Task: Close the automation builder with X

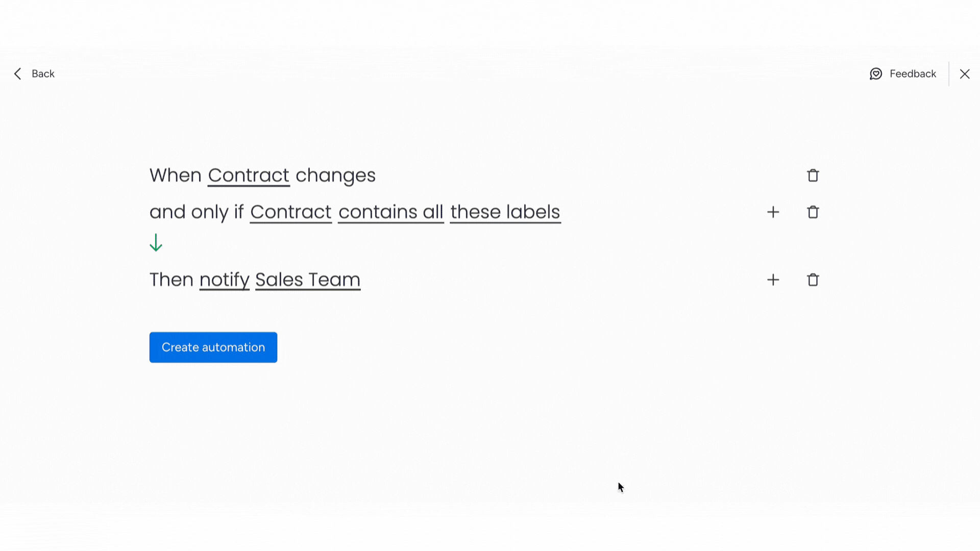Action: tap(964, 74)
